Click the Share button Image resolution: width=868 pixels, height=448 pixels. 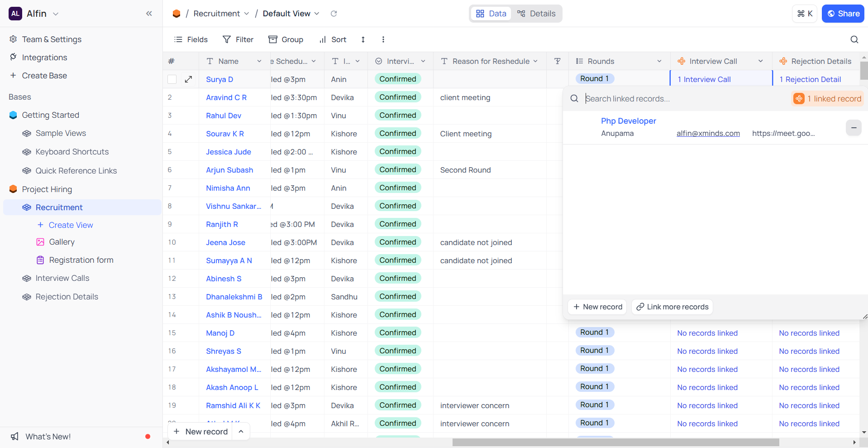coord(843,14)
